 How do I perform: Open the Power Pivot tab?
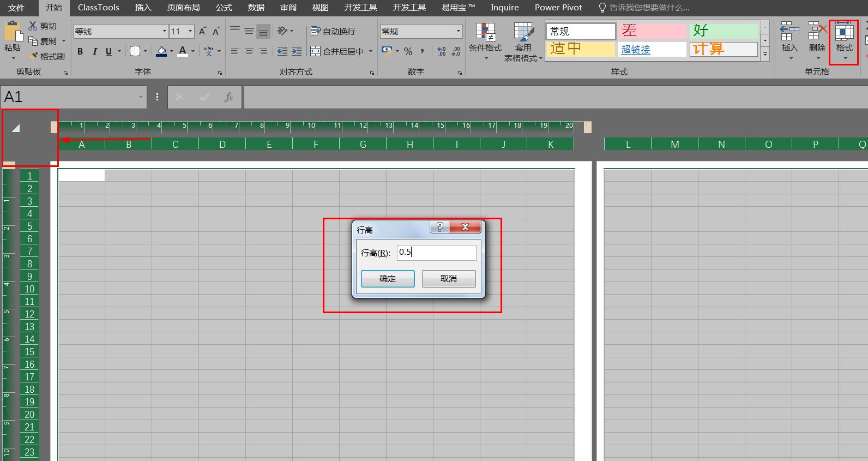[x=558, y=8]
